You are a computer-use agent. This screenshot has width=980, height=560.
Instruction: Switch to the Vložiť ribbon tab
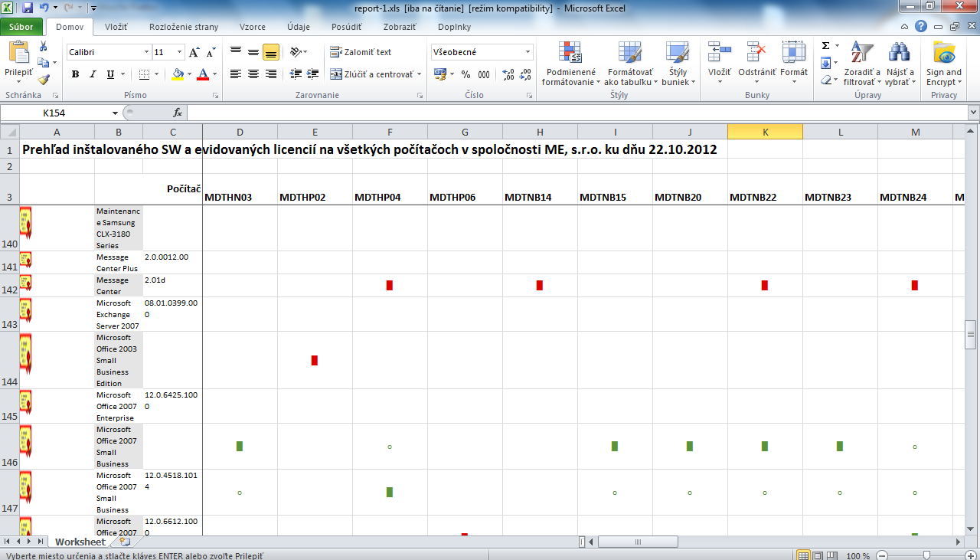(116, 27)
